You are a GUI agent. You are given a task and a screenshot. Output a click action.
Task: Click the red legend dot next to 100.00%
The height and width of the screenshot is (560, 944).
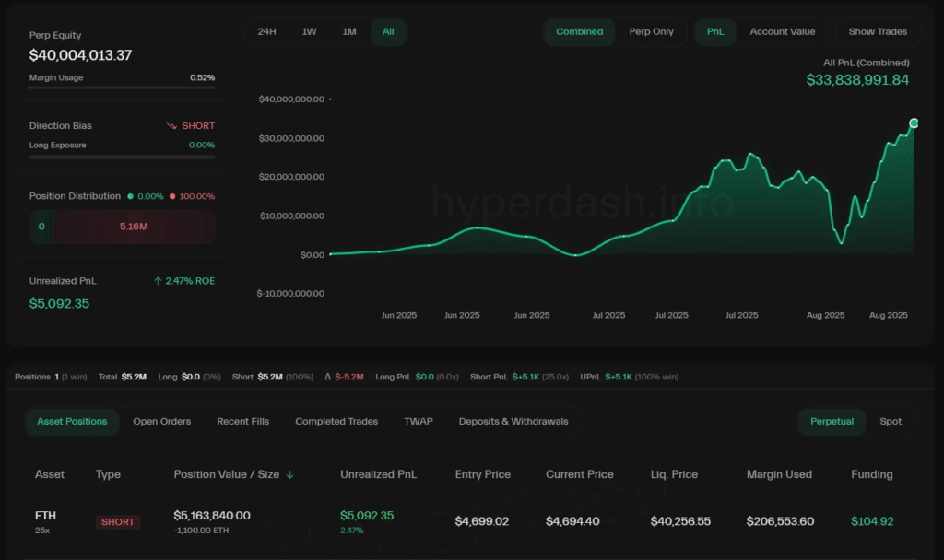(x=171, y=196)
